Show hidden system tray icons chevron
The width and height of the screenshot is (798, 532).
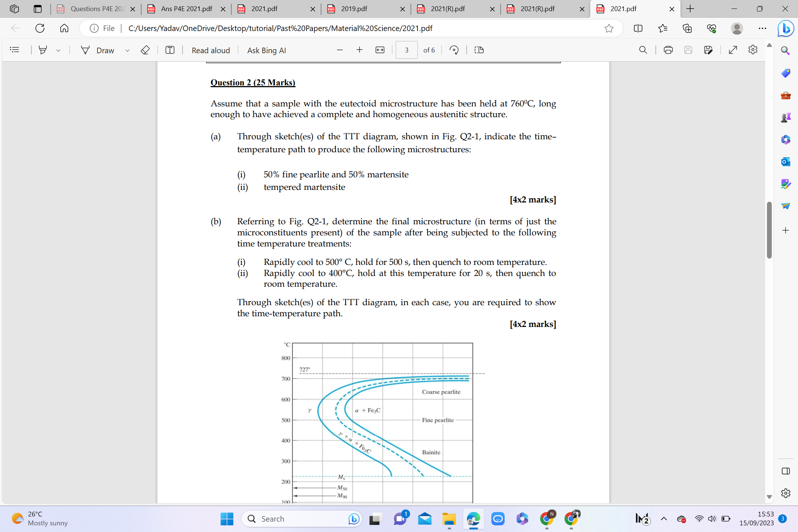pos(664,519)
